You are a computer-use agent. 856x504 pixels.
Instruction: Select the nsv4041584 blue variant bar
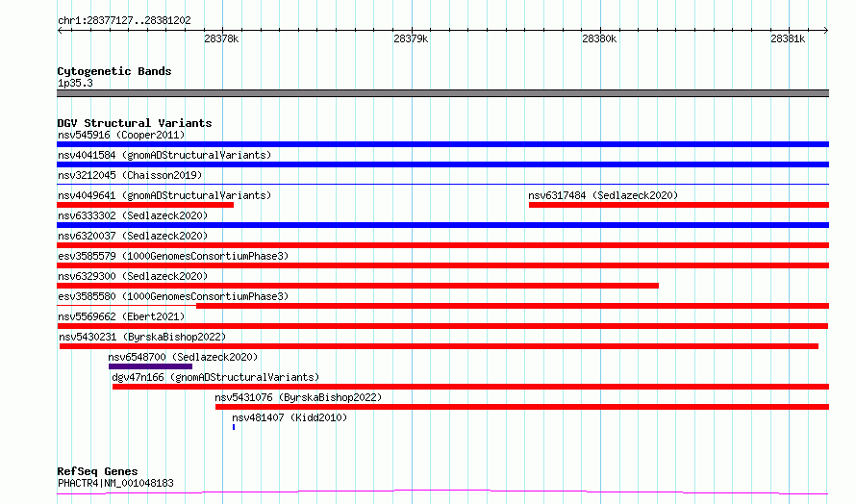pos(442,164)
